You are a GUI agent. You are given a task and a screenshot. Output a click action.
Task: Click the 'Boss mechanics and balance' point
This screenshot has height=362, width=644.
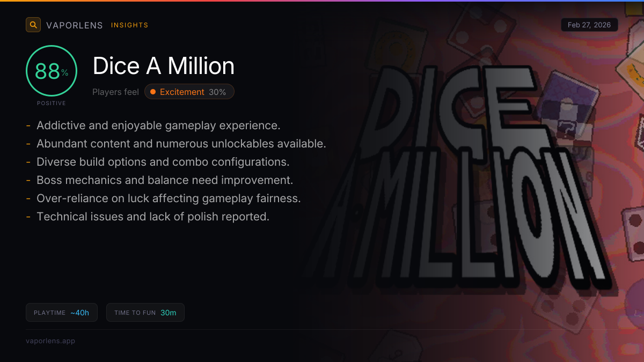point(164,180)
